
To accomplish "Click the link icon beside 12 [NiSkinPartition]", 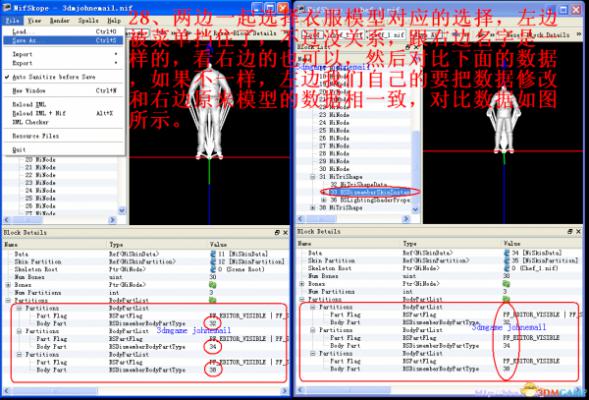I will point(213,261).
